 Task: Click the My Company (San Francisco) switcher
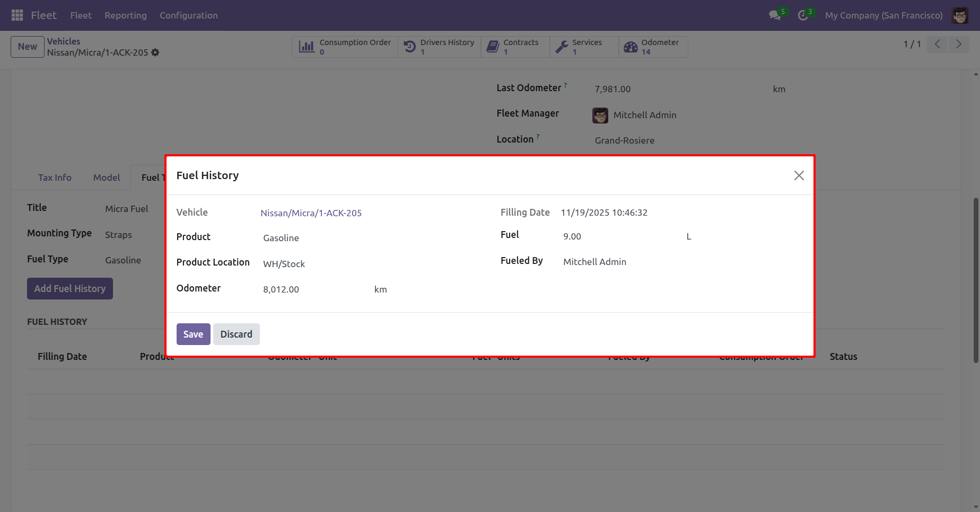tap(883, 15)
